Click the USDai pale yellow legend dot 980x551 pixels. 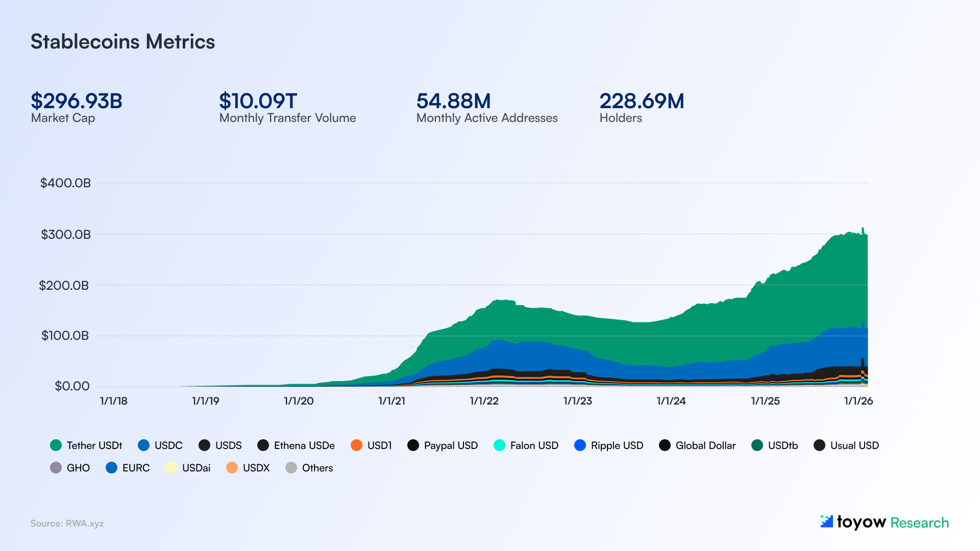pos(171,468)
